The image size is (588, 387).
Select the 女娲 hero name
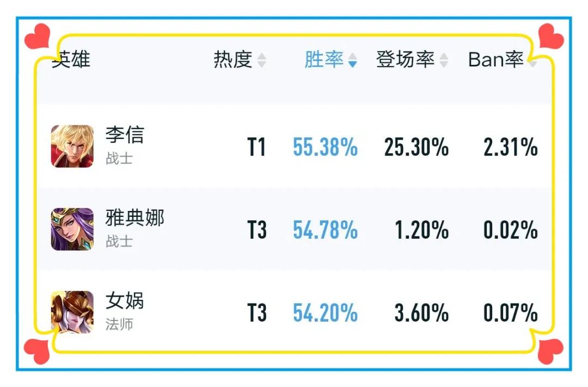(125, 301)
